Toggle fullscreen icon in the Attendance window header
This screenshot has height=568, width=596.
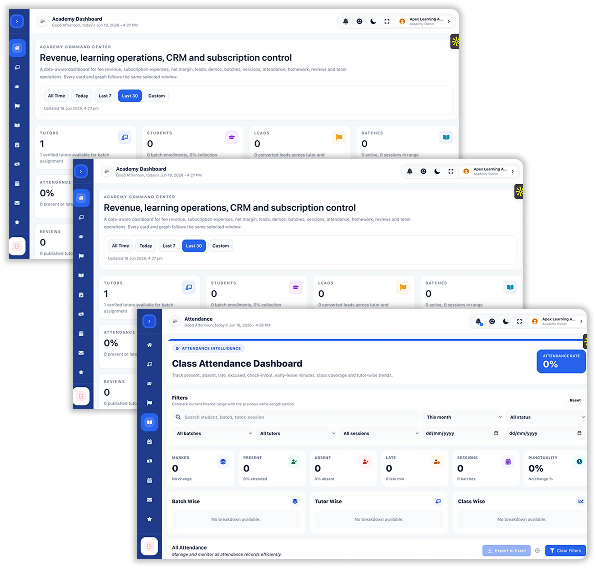(x=519, y=321)
